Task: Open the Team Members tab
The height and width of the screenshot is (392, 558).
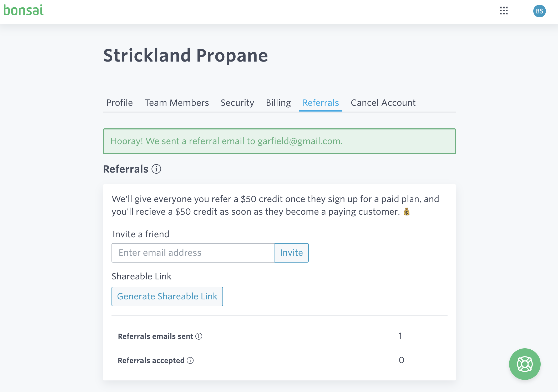Action: tap(177, 103)
